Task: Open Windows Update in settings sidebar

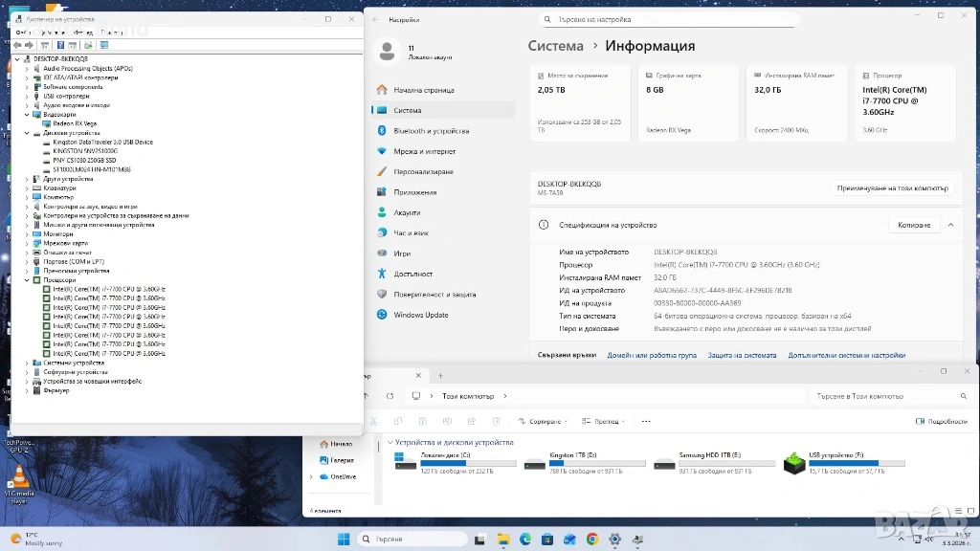Action: 420,315
